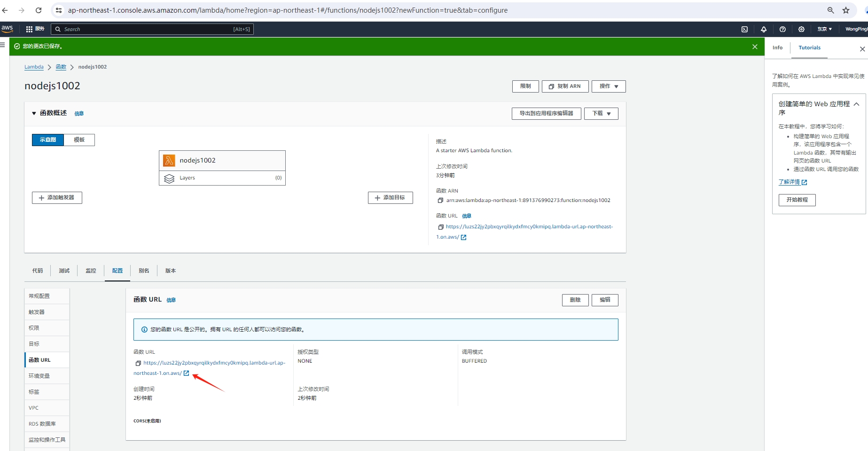Viewport: 868px width, 451px height.
Task: Go to 函数 breadcrumb link
Action: click(x=61, y=67)
